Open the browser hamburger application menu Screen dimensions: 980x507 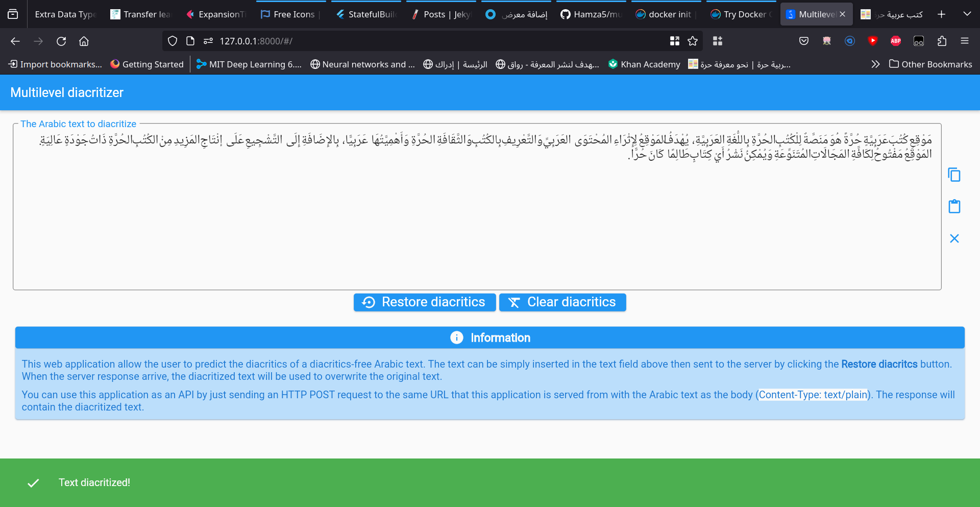[965, 41]
